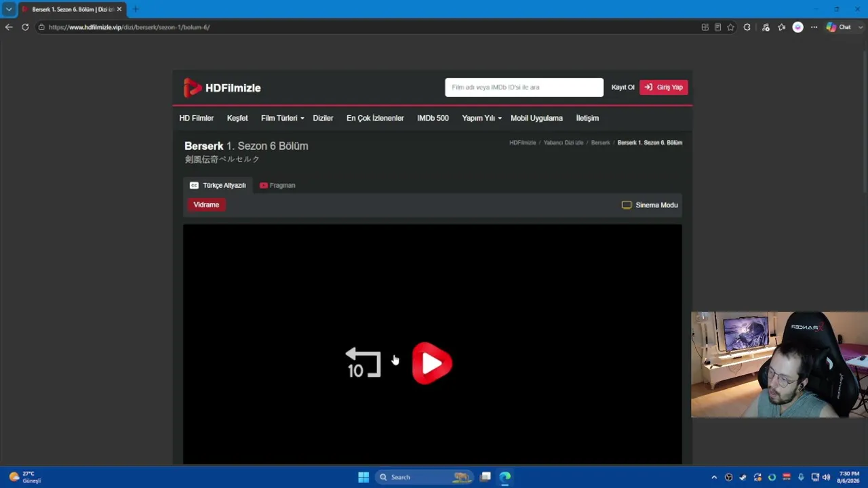Click the Giriş Yap login button
868x488 pixels.
click(663, 87)
